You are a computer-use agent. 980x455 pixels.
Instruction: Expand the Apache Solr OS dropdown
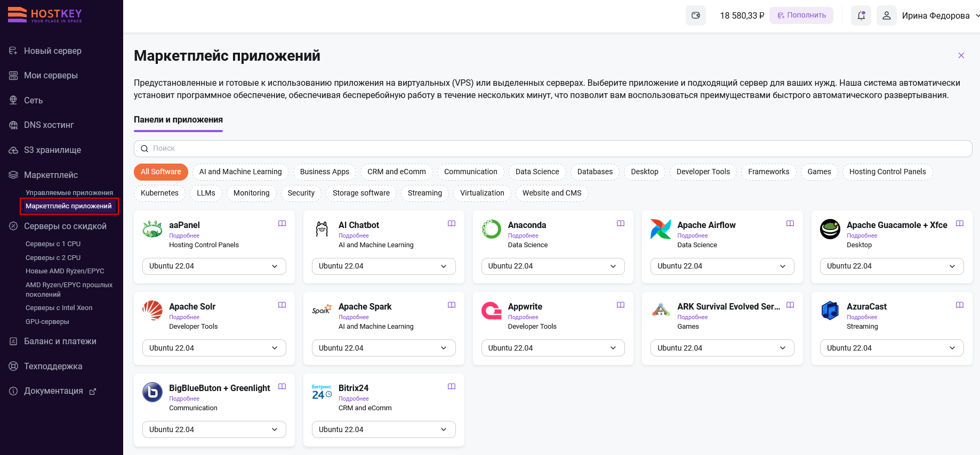(x=214, y=348)
